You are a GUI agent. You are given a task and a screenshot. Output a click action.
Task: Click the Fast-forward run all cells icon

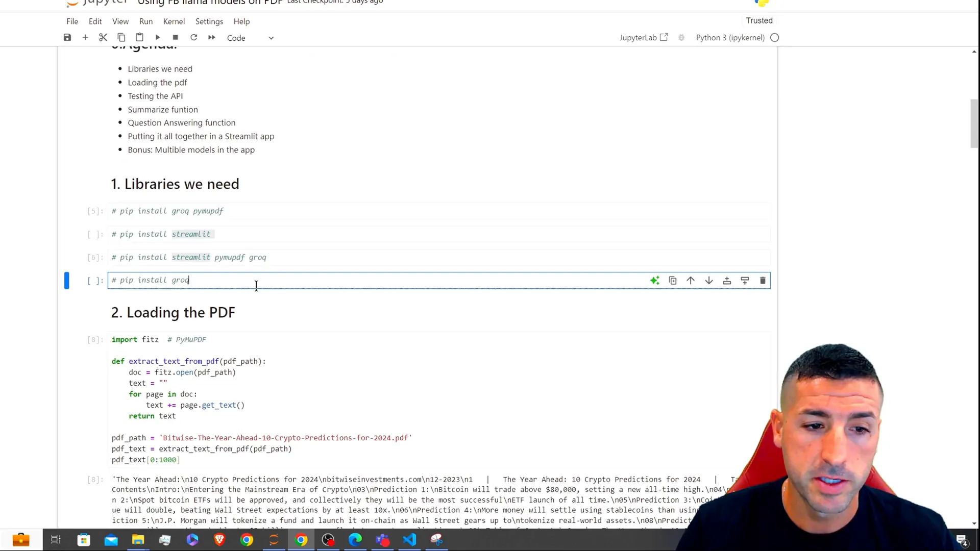click(x=211, y=37)
